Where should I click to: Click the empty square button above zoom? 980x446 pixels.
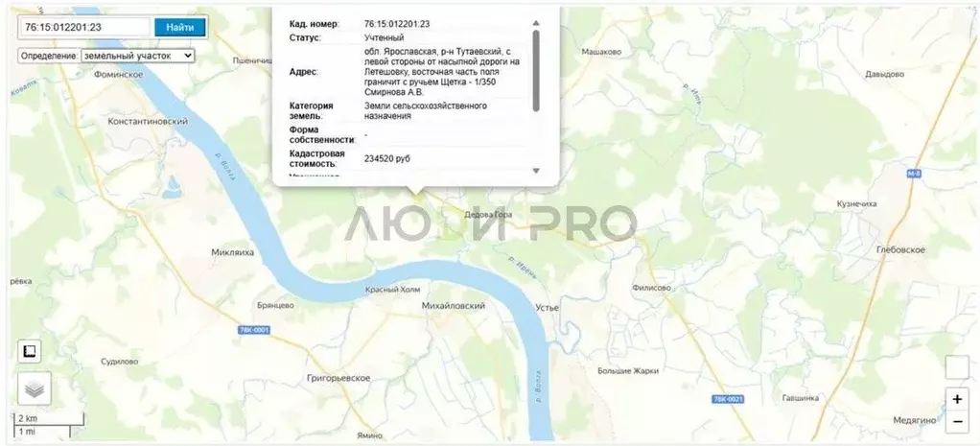pos(957,367)
